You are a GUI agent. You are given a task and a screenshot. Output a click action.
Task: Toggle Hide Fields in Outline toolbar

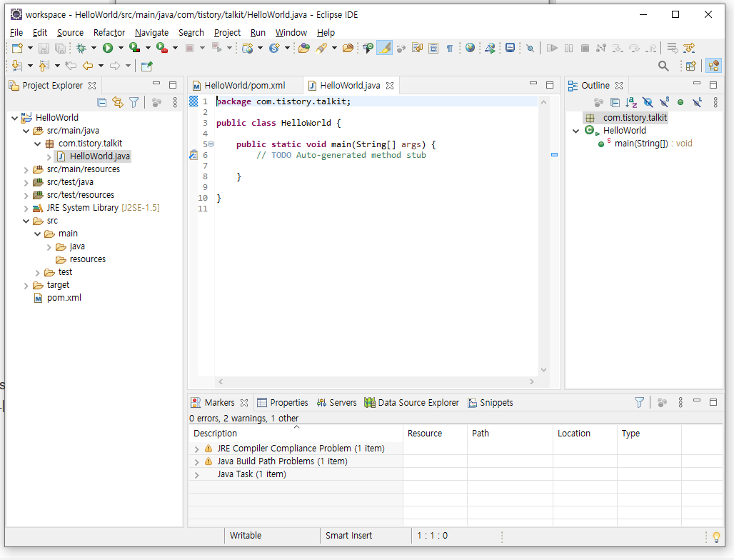648,103
